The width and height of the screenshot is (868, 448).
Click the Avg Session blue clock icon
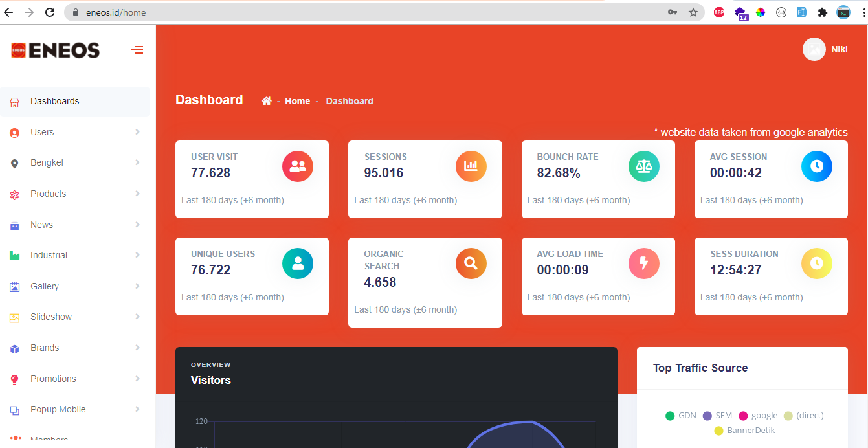tap(817, 166)
